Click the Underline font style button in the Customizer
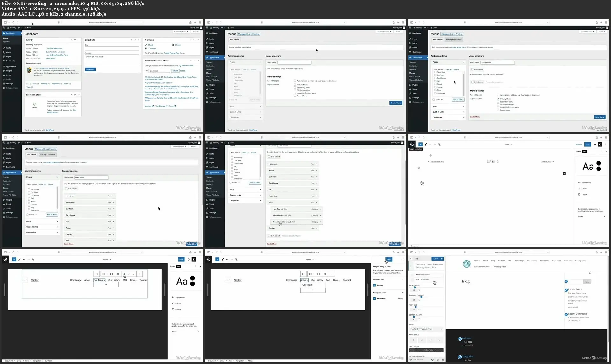 [x=439, y=340]
